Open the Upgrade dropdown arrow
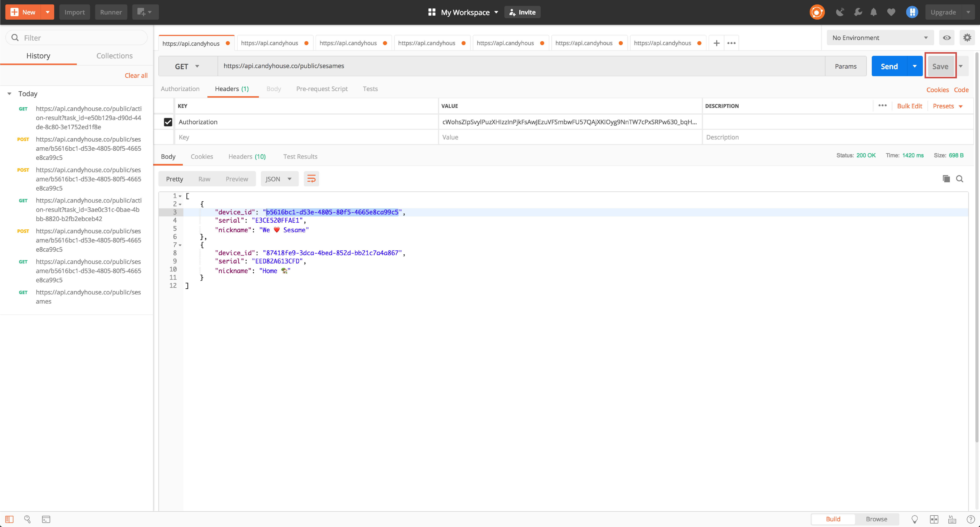The width and height of the screenshot is (980, 527). 968,12
